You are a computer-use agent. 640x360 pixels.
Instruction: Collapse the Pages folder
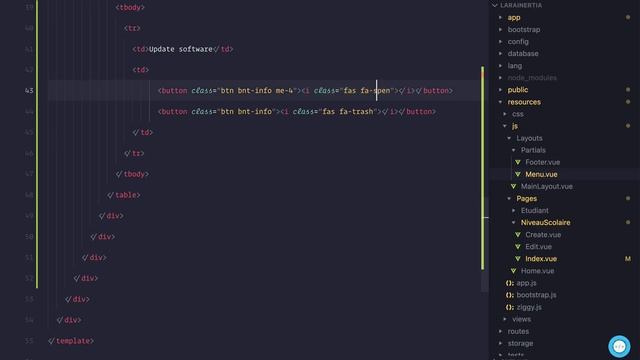[509, 198]
